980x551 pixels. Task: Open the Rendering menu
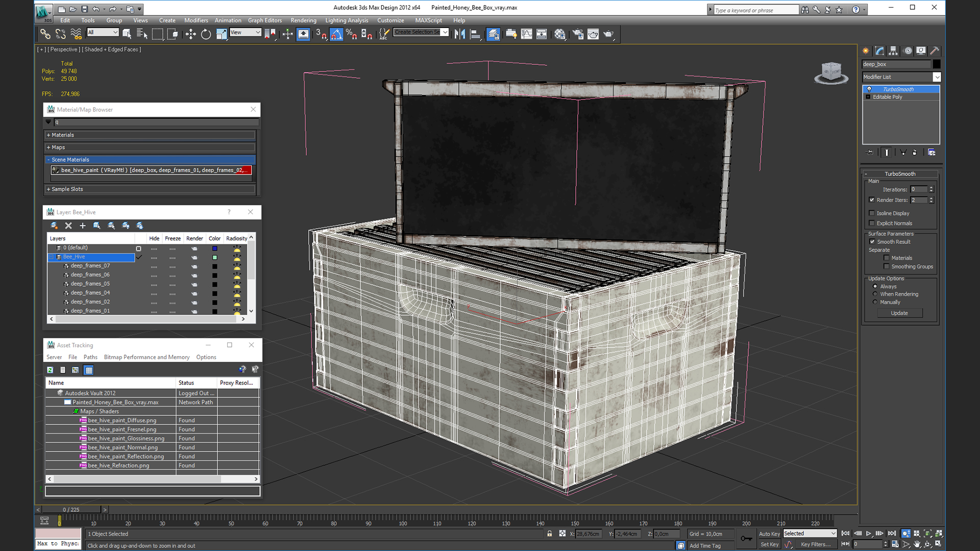click(x=303, y=20)
